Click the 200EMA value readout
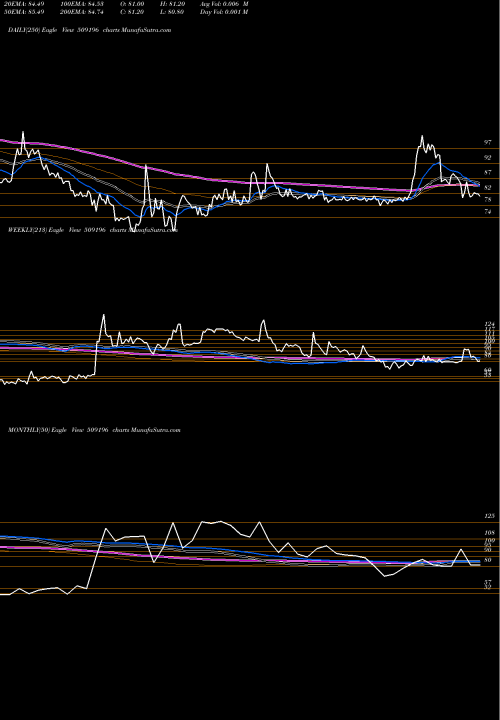 [x=82, y=12]
